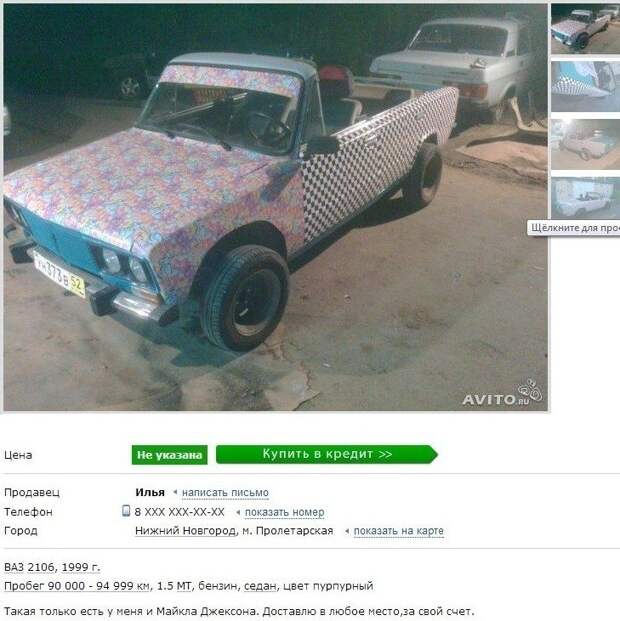The width and height of the screenshot is (620, 621).
Task: Click the main car photo
Action: [276, 208]
